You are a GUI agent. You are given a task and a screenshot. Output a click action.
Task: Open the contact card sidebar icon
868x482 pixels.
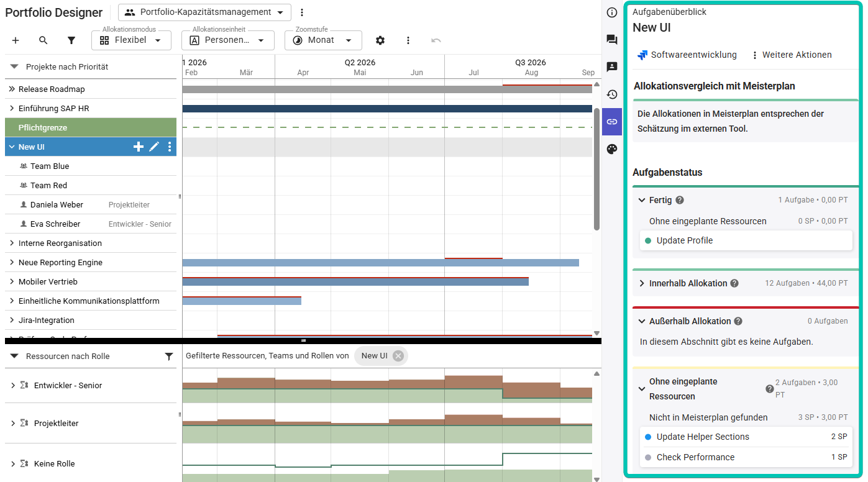[x=612, y=67]
